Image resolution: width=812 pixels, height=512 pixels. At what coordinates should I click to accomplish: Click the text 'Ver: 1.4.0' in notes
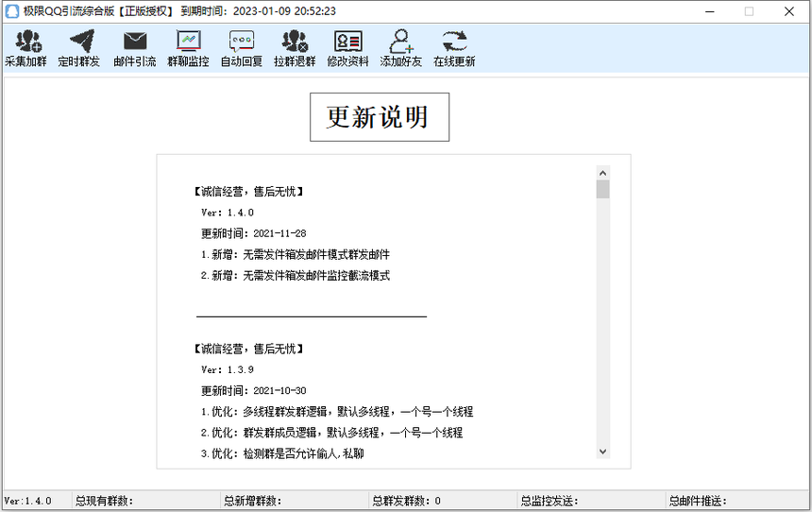point(228,213)
